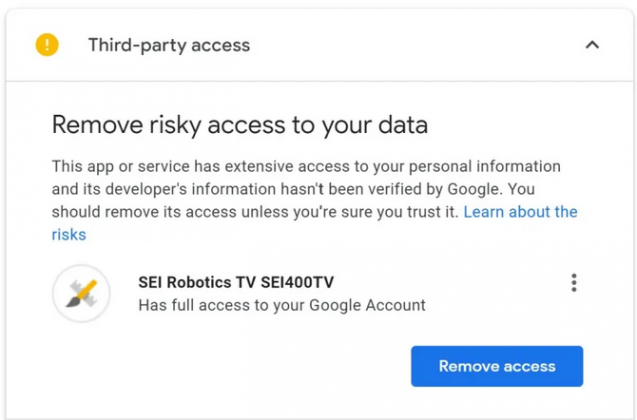Click the Third-party access card header bar
The height and width of the screenshot is (420, 637).
pos(319,45)
